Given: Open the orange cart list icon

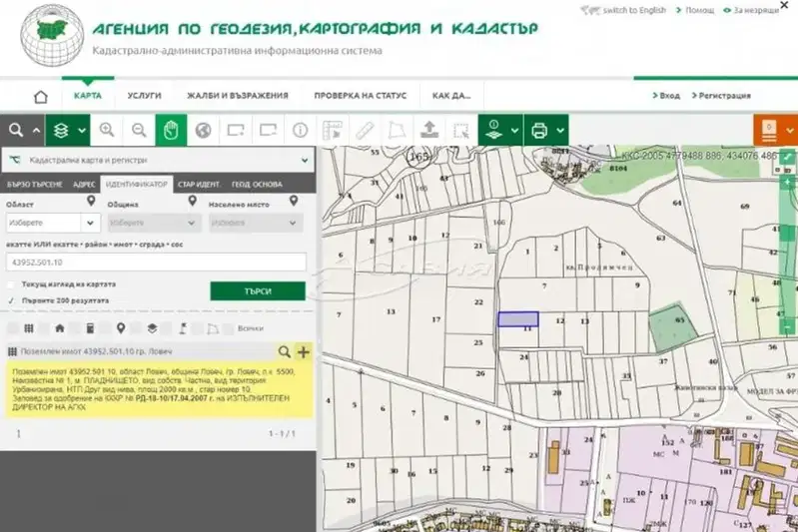Looking at the screenshot, I should point(769,131).
